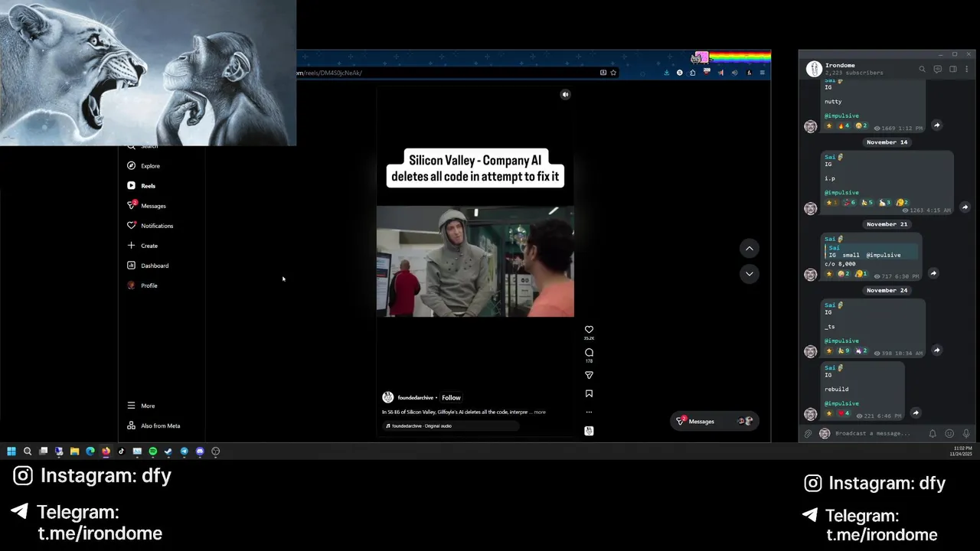Open Discord from taskbar
Image resolution: width=980 pixels, height=551 pixels.
pyautogui.click(x=200, y=452)
